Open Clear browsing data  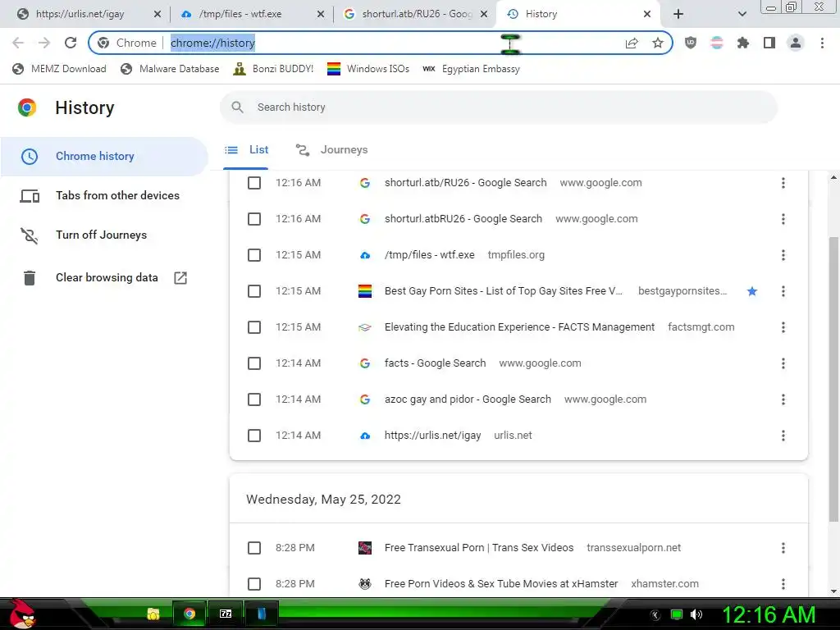(x=104, y=277)
